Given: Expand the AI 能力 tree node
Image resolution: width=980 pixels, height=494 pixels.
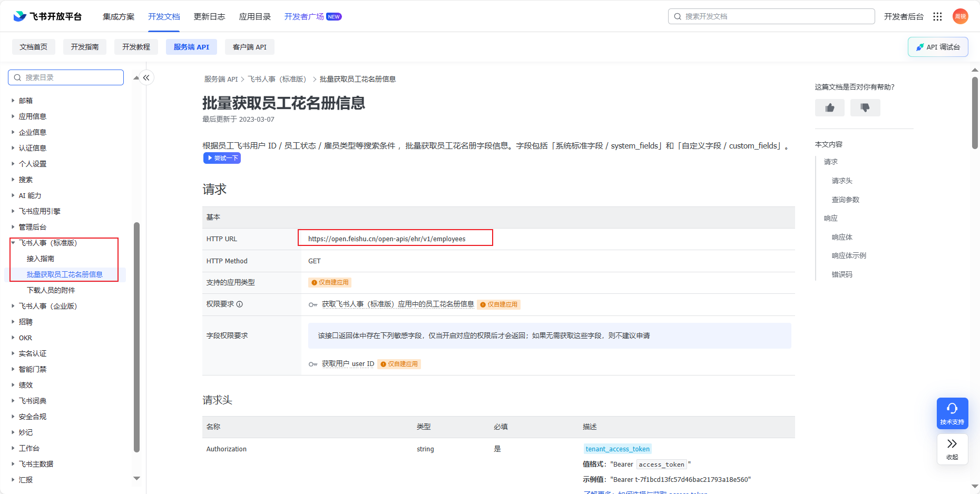Looking at the screenshot, I should tap(13, 195).
